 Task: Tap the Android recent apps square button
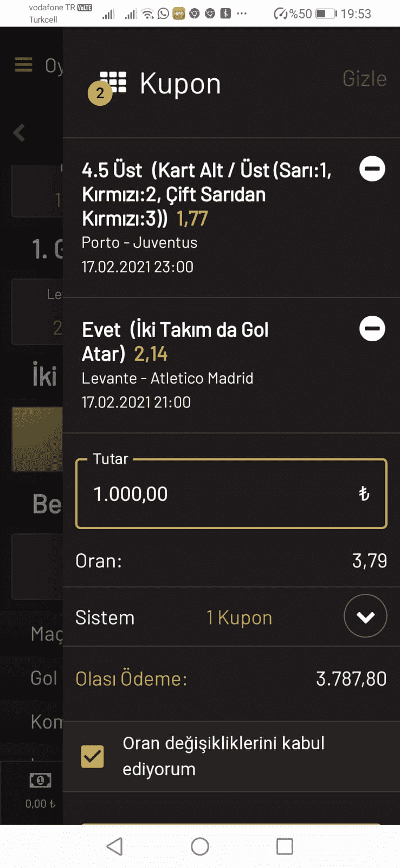pyautogui.click(x=285, y=846)
